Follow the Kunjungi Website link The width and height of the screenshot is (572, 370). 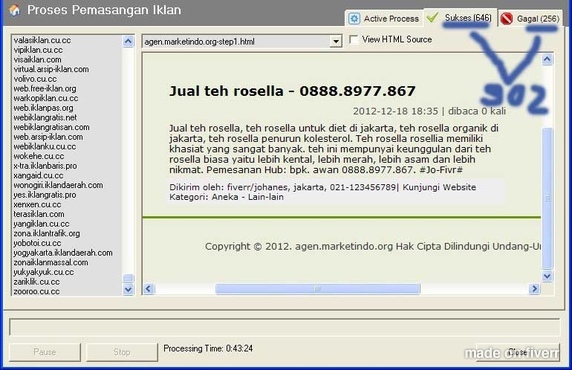click(439, 187)
